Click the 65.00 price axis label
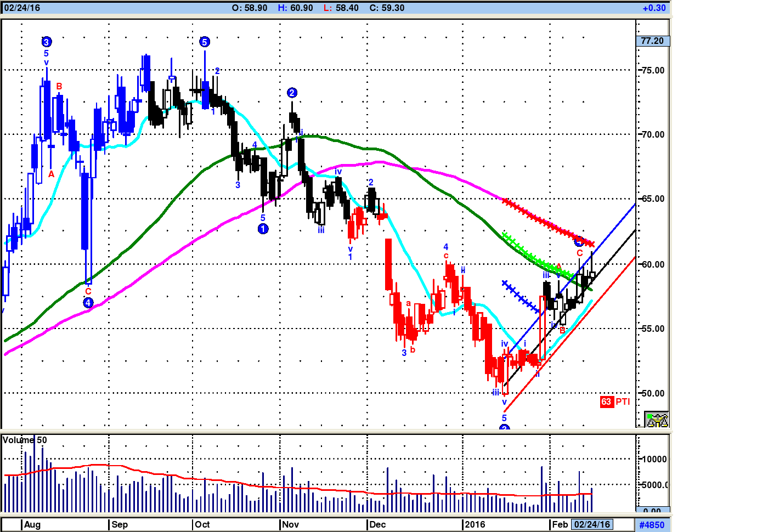The height and width of the screenshot is (532, 768). 653,199
